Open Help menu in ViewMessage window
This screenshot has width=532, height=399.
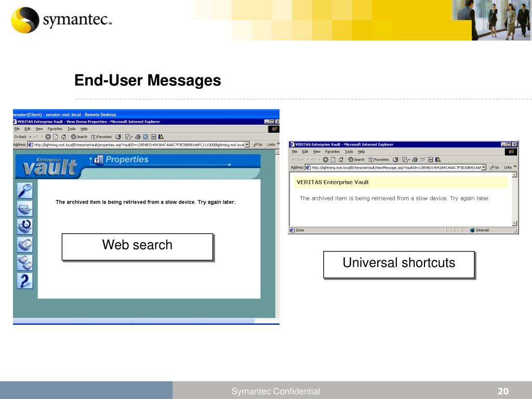(x=362, y=152)
